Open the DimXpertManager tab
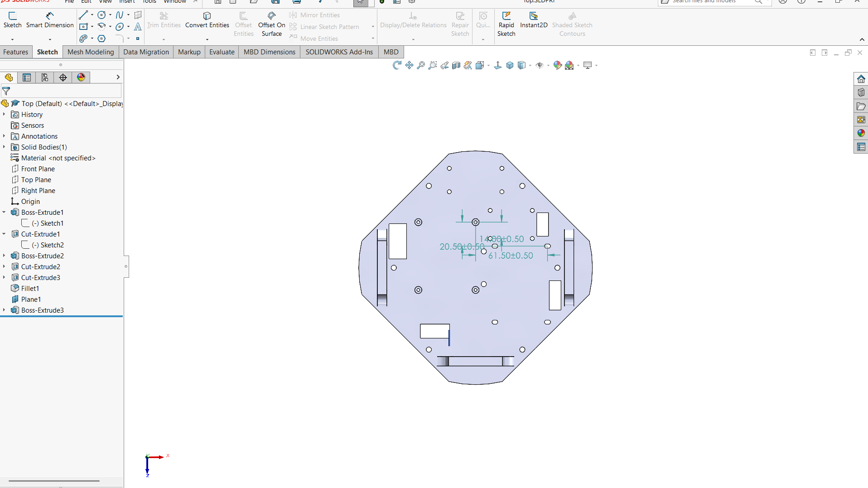 click(63, 77)
